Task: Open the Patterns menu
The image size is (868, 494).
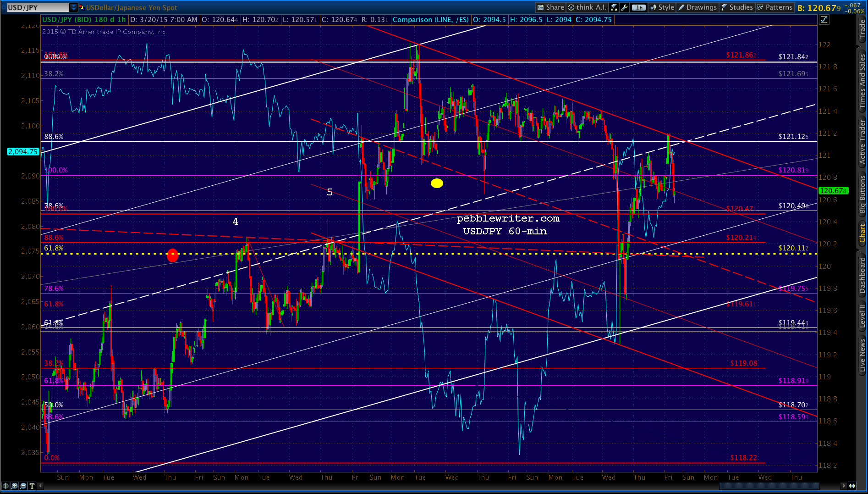Action: coord(774,7)
